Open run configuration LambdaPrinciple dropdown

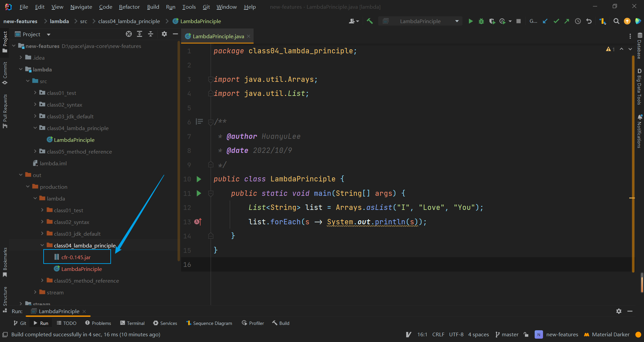coord(421,21)
